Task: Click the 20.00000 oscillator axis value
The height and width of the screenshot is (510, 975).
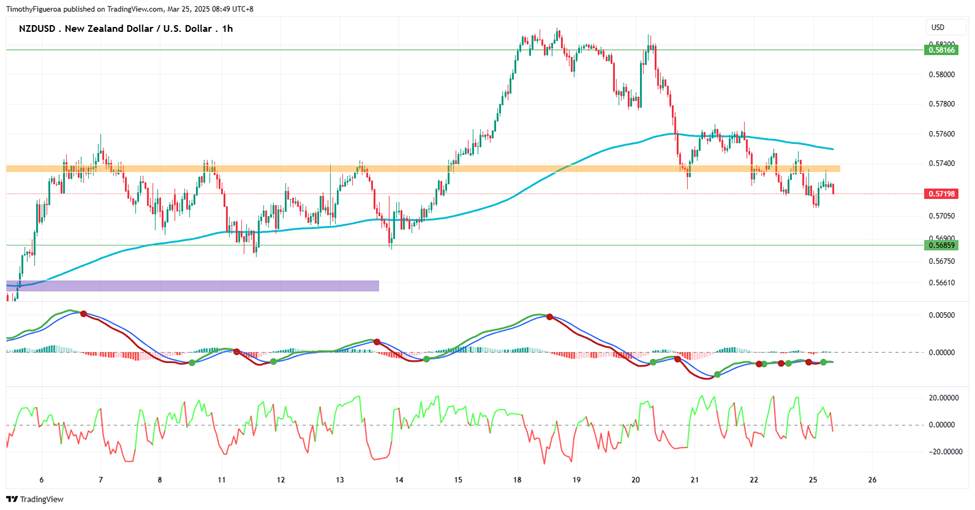Action: (x=941, y=397)
